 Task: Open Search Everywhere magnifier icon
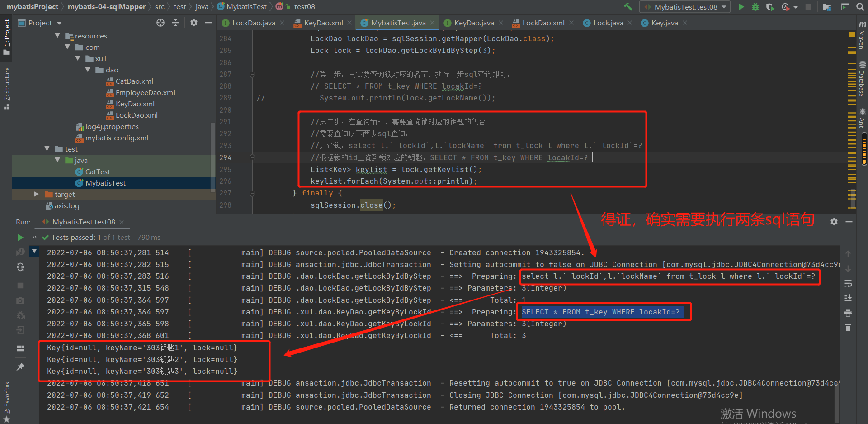(x=860, y=7)
